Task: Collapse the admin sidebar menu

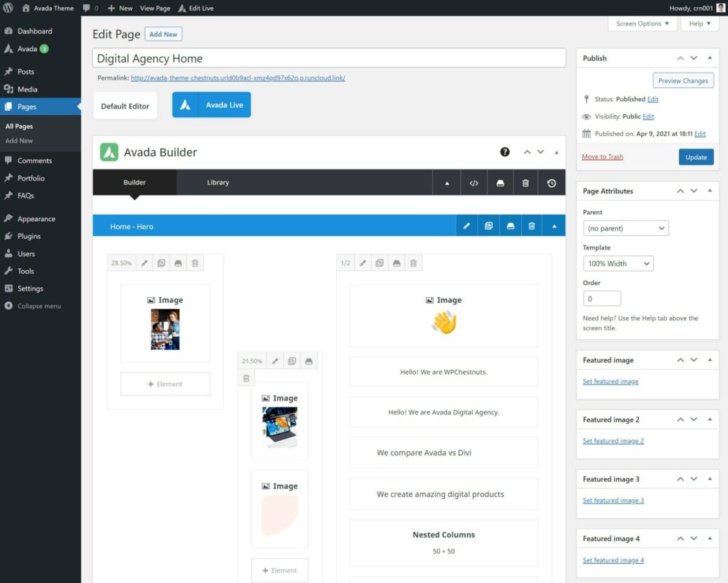Action: (41, 306)
